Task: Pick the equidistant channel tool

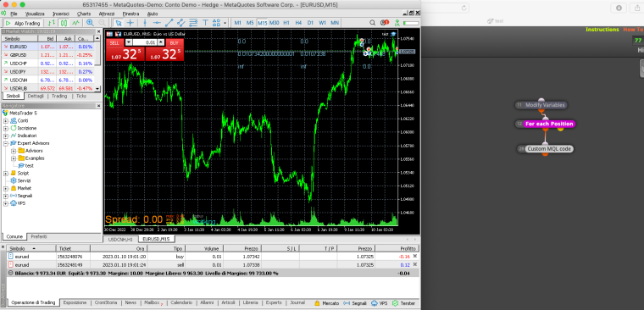Action: (x=180, y=23)
